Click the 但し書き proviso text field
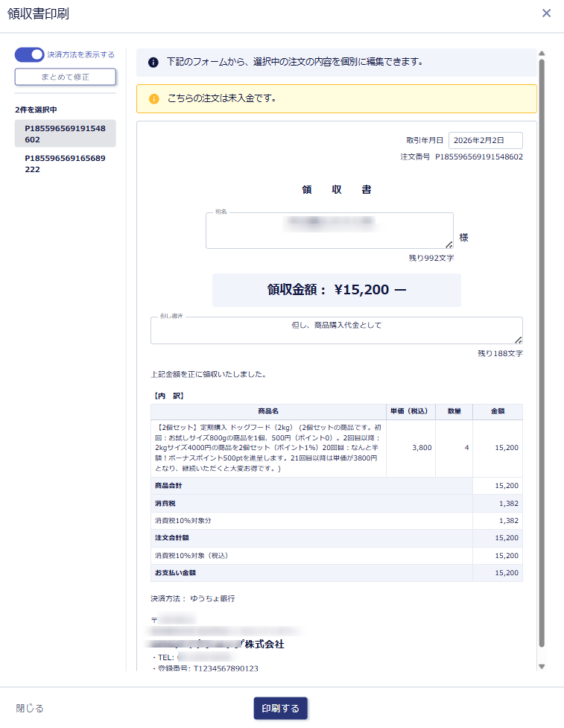 [x=336, y=330]
